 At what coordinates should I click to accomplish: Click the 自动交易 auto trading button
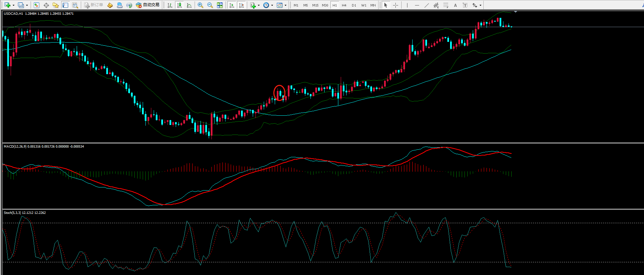click(148, 5)
